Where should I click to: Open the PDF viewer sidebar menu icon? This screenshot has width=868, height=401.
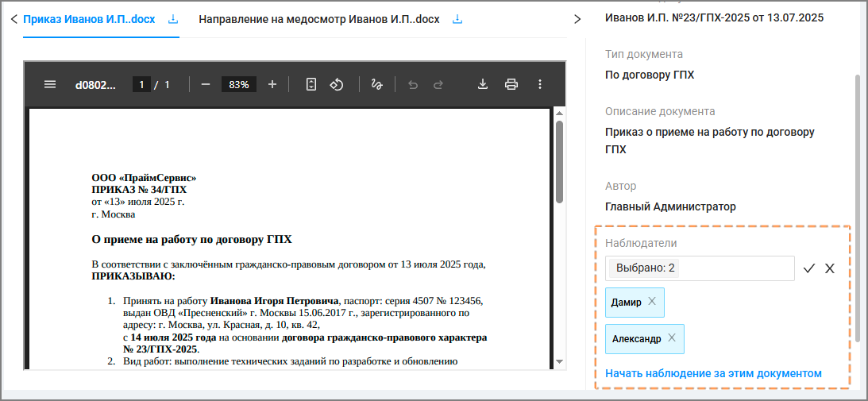pos(49,84)
